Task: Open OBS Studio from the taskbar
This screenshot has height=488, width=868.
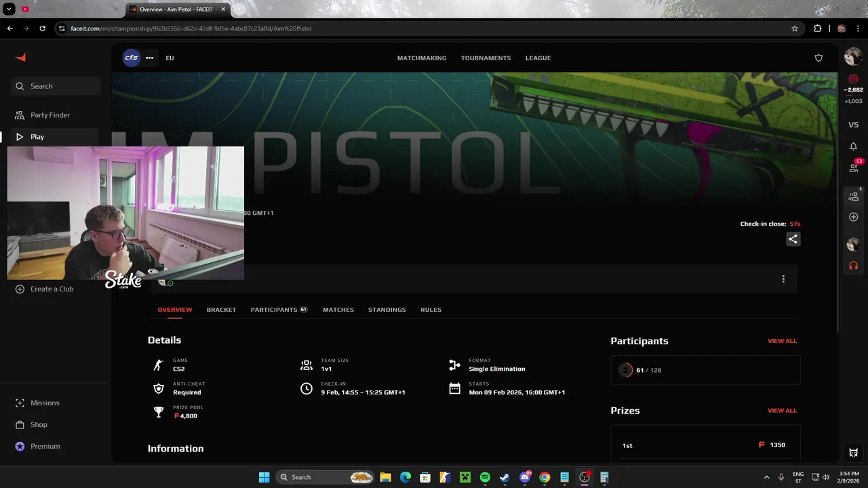Action: point(584,477)
